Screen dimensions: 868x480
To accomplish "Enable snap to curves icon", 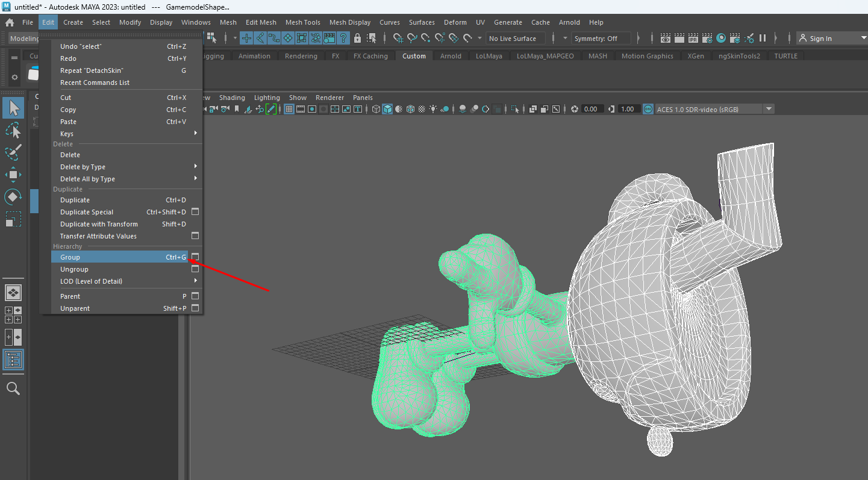I will point(412,39).
